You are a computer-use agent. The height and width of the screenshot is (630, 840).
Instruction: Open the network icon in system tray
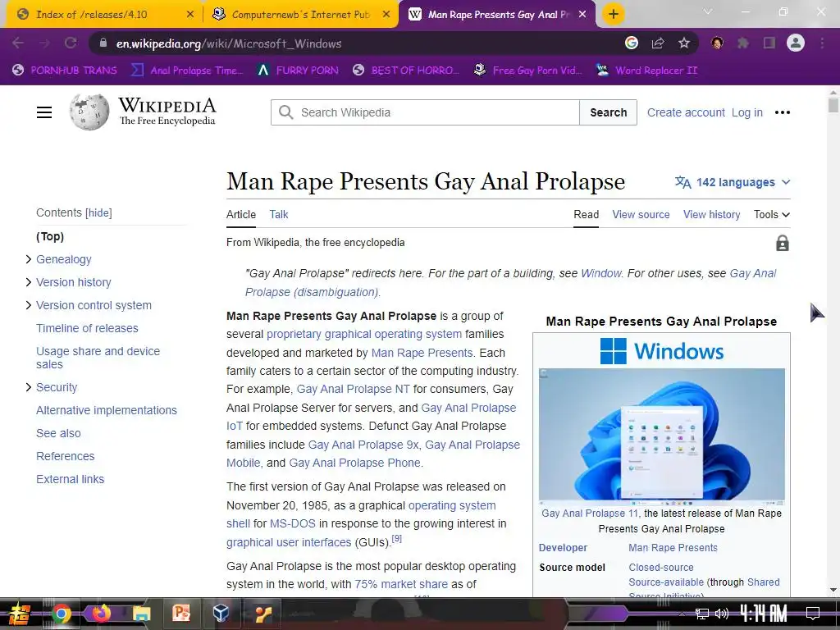tap(702, 614)
